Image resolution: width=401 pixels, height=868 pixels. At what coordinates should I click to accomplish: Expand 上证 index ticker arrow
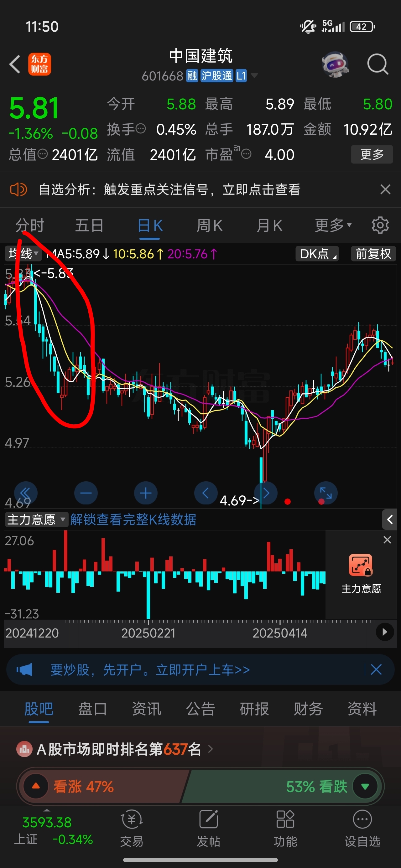point(47,810)
